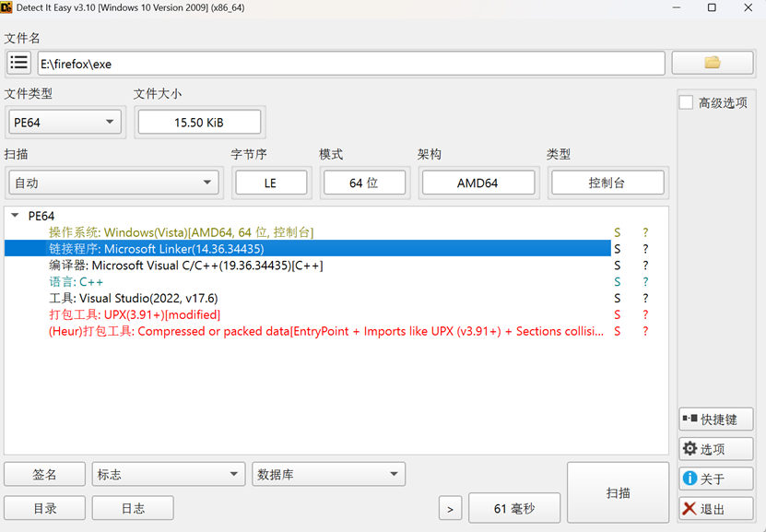Start scan with the 扫描 button
Image resolution: width=766 pixels, height=532 pixels.
pos(618,493)
